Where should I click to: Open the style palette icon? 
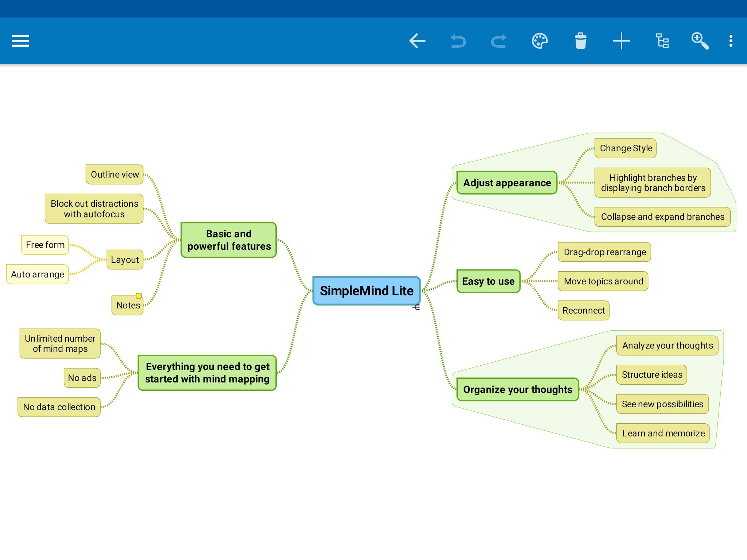click(x=540, y=41)
